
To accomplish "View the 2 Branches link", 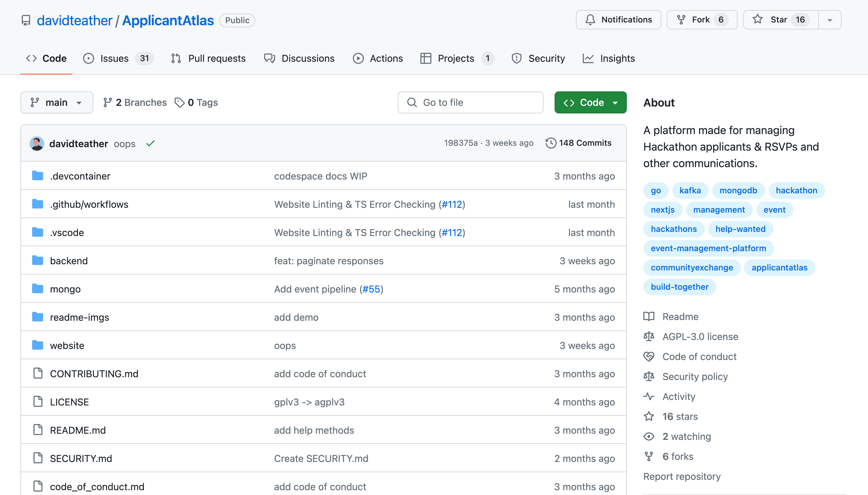I will coord(135,102).
